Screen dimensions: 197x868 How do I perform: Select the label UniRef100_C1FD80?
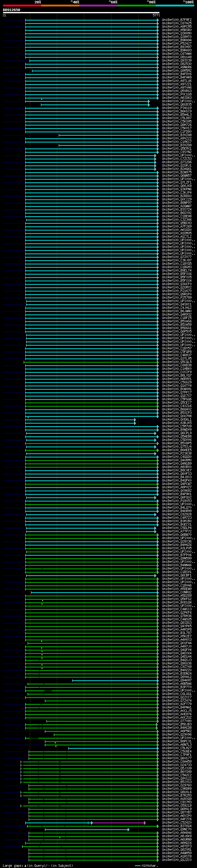pyautogui.click(x=177, y=132)
